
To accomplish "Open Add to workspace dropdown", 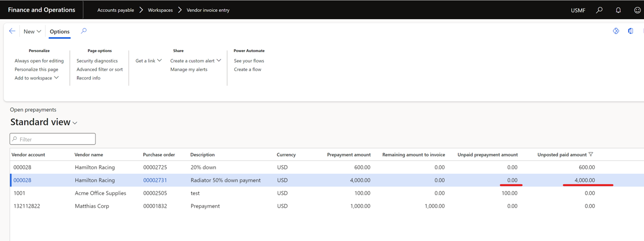I will point(37,78).
